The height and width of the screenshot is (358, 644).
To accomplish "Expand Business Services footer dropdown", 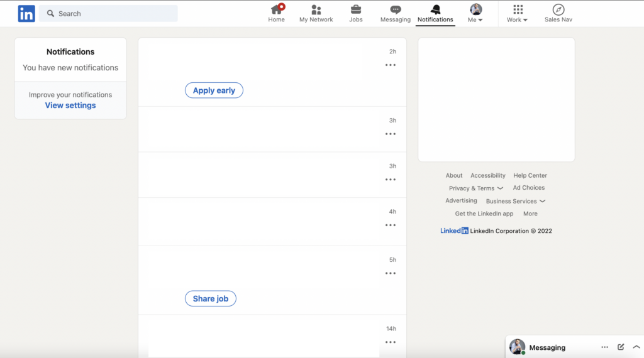I will click(x=516, y=202).
